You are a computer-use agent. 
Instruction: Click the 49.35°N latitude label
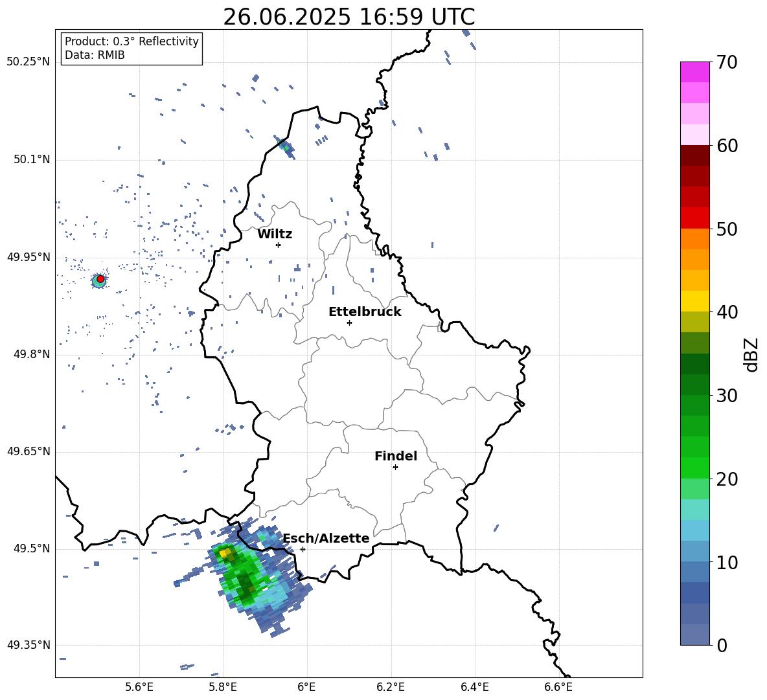[x=29, y=645]
